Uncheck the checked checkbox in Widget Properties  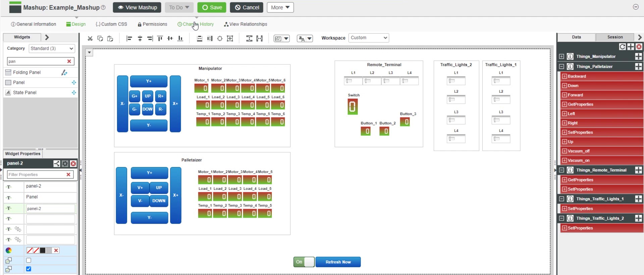pos(29,269)
